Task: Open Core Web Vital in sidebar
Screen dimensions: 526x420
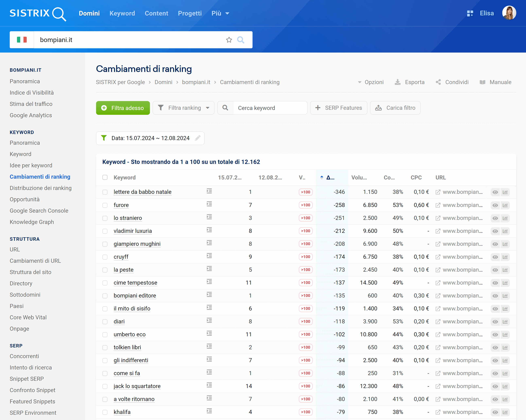Action: [x=28, y=317]
